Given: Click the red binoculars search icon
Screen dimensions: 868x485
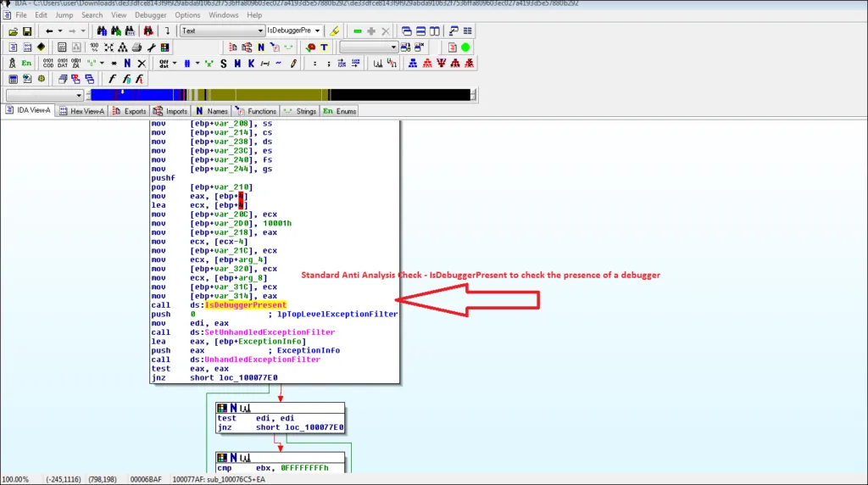Looking at the screenshot, I should [x=148, y=31].
